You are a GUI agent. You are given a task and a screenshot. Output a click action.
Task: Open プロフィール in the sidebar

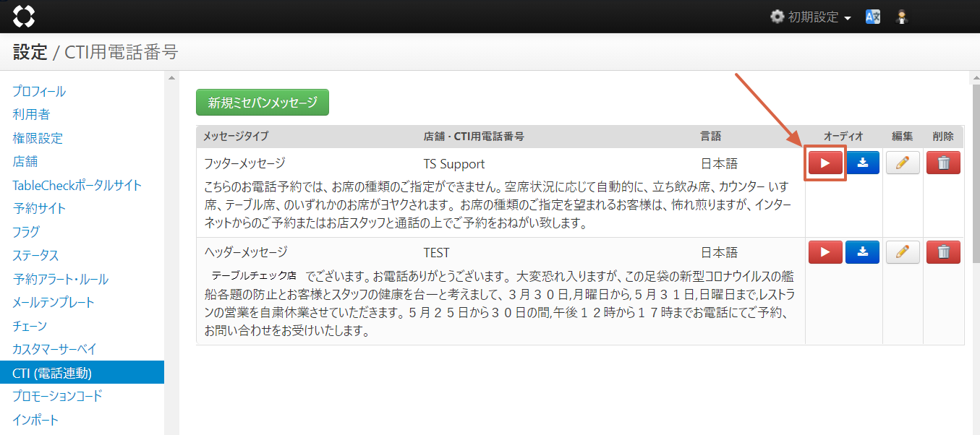click(x=39, y=91)
